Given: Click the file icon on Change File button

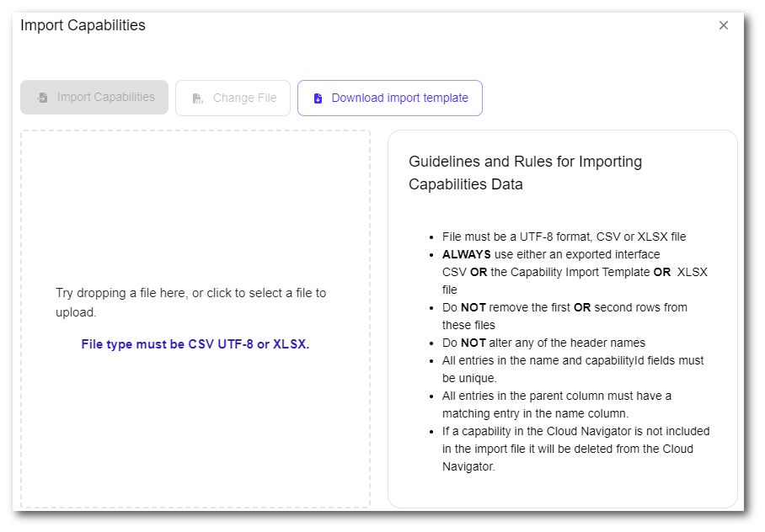Looking at the screenshot, I should (197, 98).
